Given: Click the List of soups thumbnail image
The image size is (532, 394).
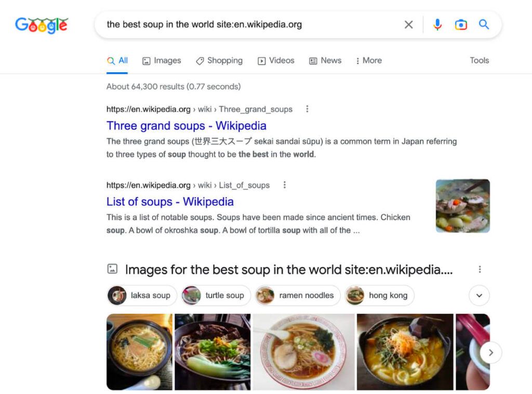Looking at the screenshot, I should (462, 206).
